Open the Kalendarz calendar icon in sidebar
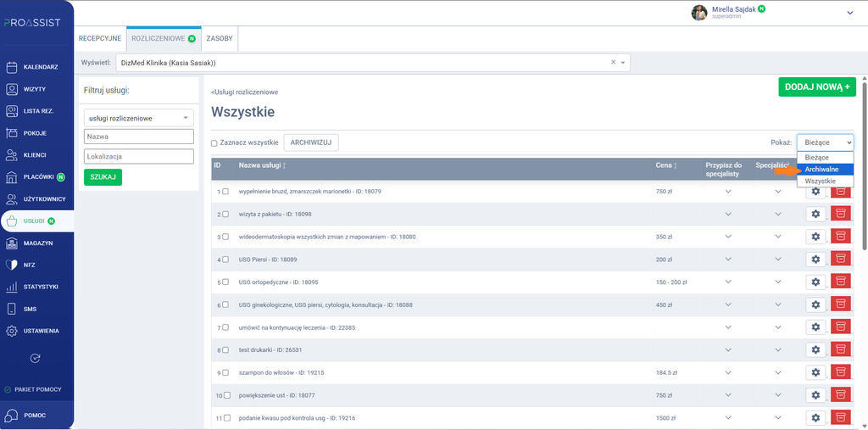 [12, 67]
